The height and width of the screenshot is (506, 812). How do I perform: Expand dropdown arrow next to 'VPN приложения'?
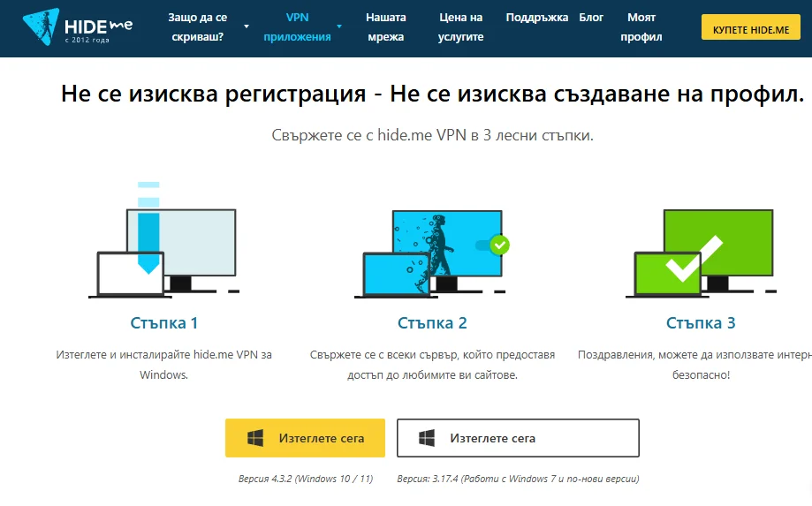tap(339, 26)
